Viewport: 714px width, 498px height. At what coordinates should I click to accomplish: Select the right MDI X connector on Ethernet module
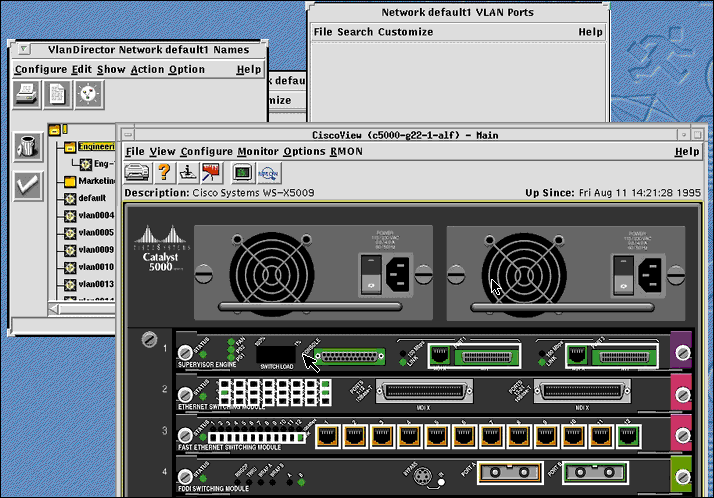(582, 391)
